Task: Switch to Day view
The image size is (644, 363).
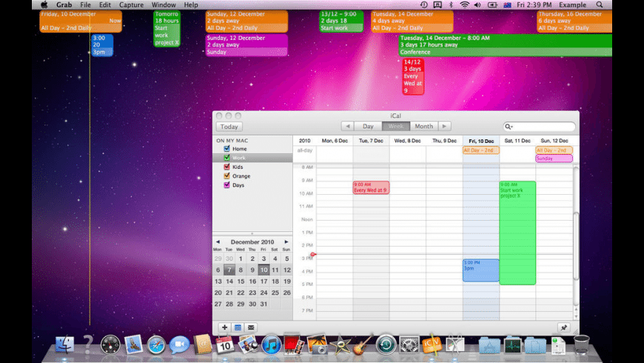Action: [368, 126]
